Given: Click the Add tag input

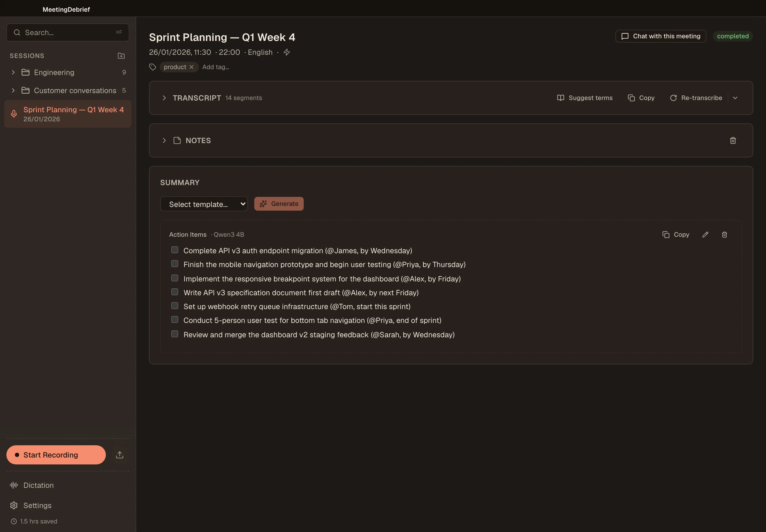Looking at the screenshot, I should (x=216, y=67).
